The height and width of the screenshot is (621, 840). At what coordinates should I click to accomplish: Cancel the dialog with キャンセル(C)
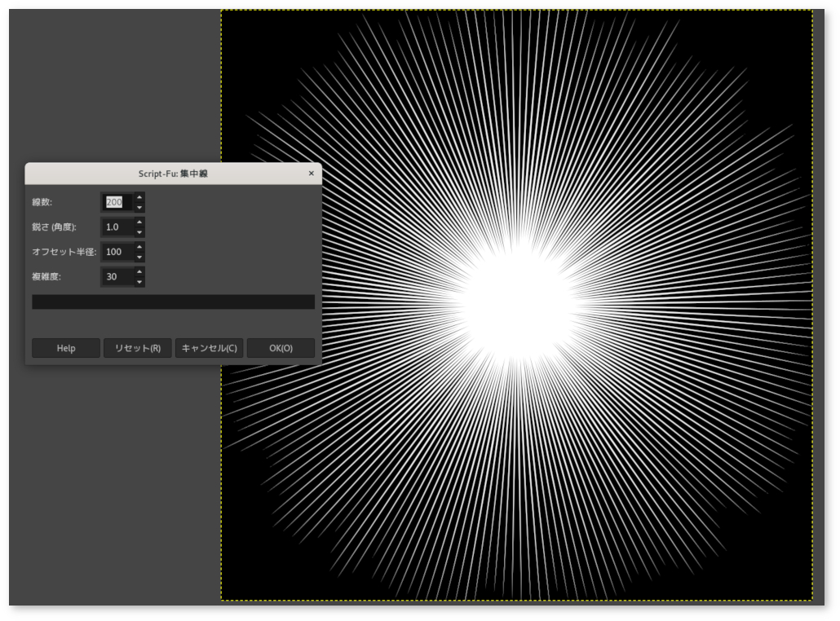coord(209,348)
